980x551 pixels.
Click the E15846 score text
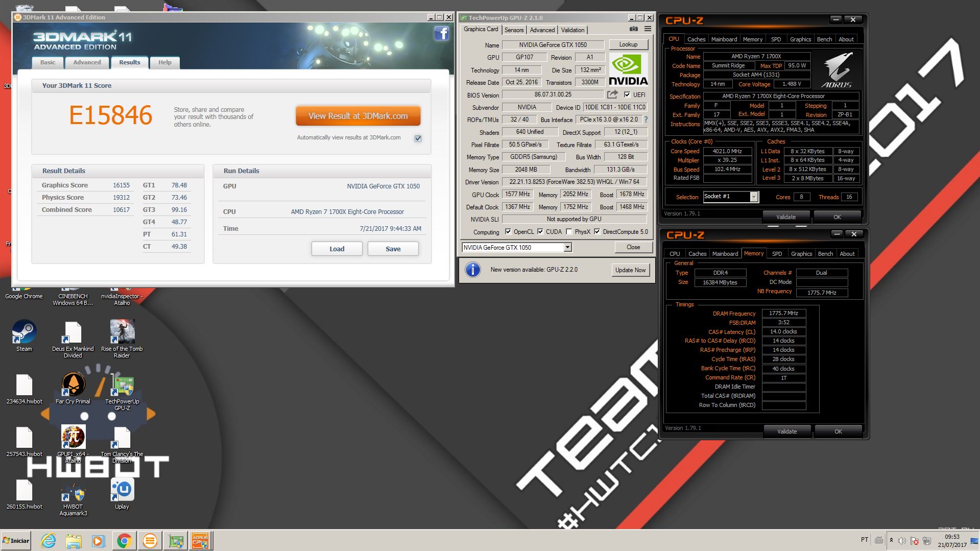(111, 115)
